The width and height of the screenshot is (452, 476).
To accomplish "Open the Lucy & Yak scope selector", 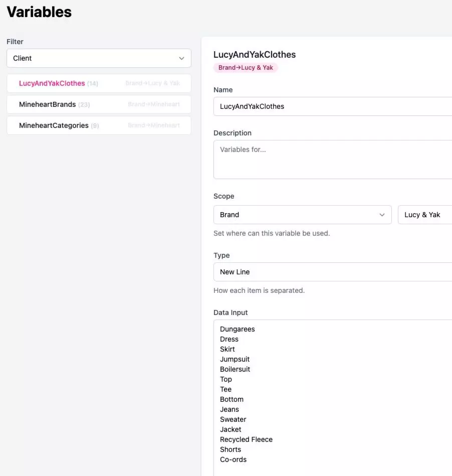I will tap(425, 215).
